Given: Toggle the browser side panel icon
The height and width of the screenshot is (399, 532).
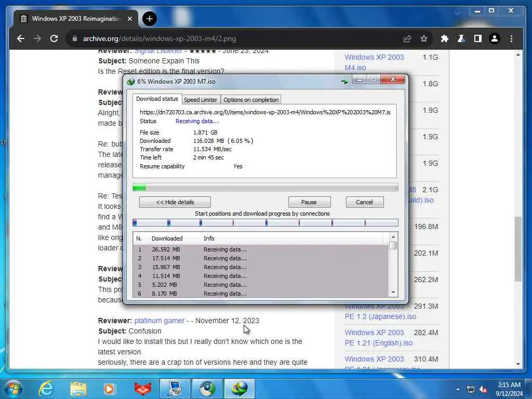Looking at the screenshot, I should pos(478,38).
